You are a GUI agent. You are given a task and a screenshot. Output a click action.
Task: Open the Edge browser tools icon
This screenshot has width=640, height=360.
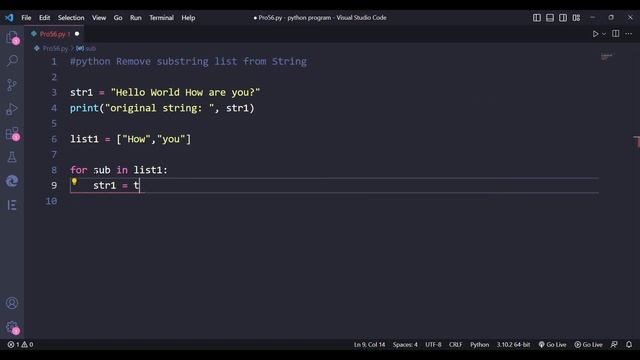pyautogui.click(x=12, y=181)
